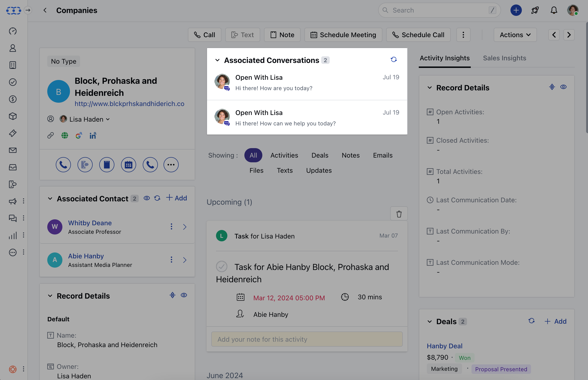The image size is (588, 380).
Task: Open the Deals dollar icon in sidebar
Action: [x=13, y=99]
